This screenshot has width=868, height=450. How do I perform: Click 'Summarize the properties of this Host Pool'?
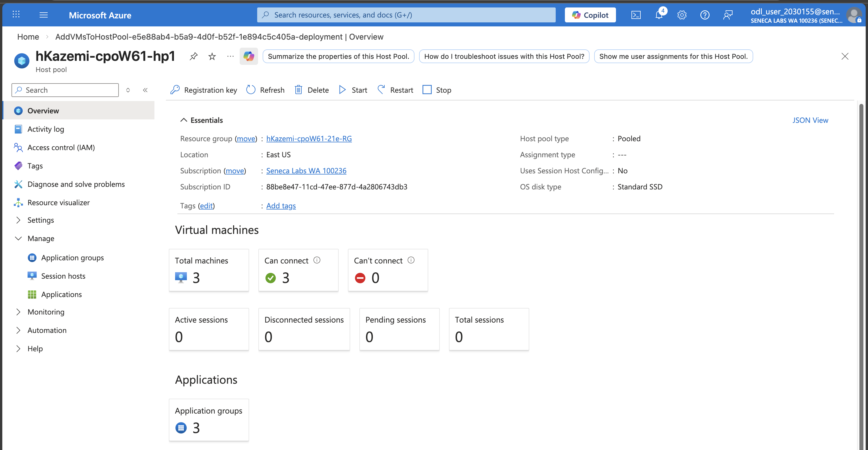tap(338, 56)
